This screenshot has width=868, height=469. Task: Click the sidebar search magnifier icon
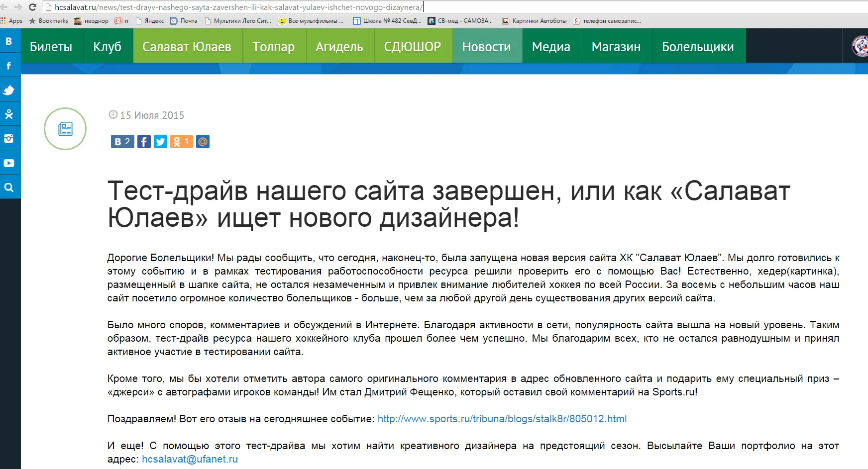(x=9, y=188)
